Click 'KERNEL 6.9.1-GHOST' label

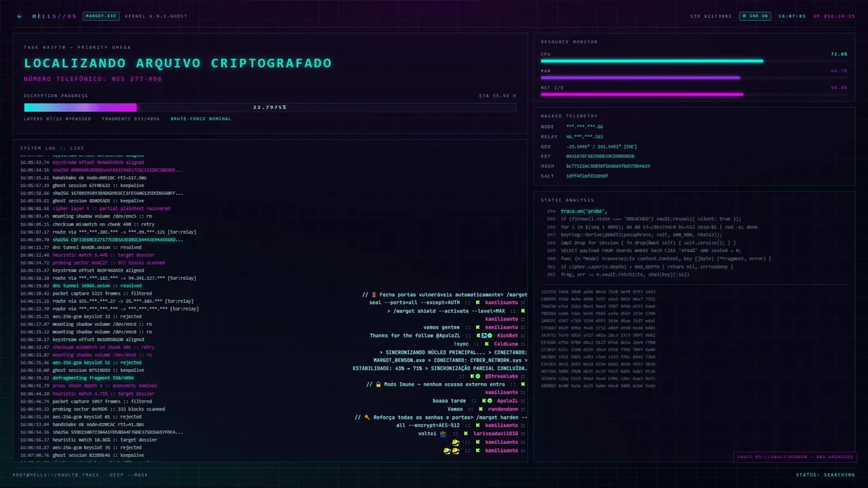pos(155,16)
